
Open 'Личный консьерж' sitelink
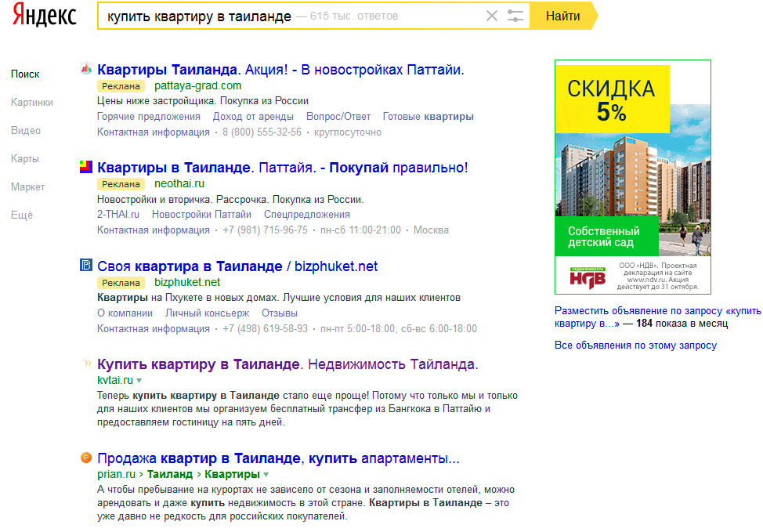[x=208, y=313]
